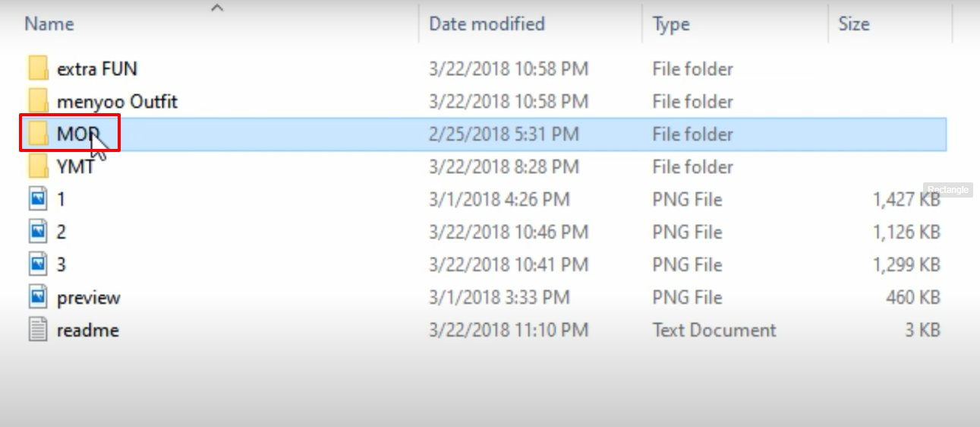Click the menyoo Outfit folder name
Viewport: 980px width, 427px height.
click(118, 101)
